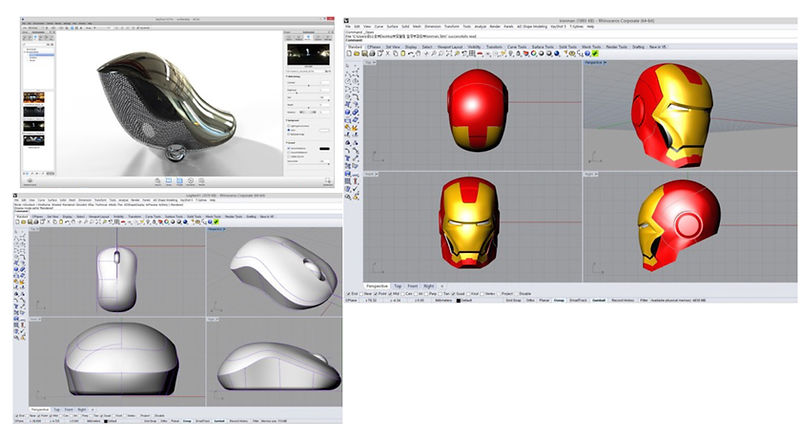Click Millimeters units in Iron Man status bar
Viewport: 800px width, 439px height.
point(443,300)
